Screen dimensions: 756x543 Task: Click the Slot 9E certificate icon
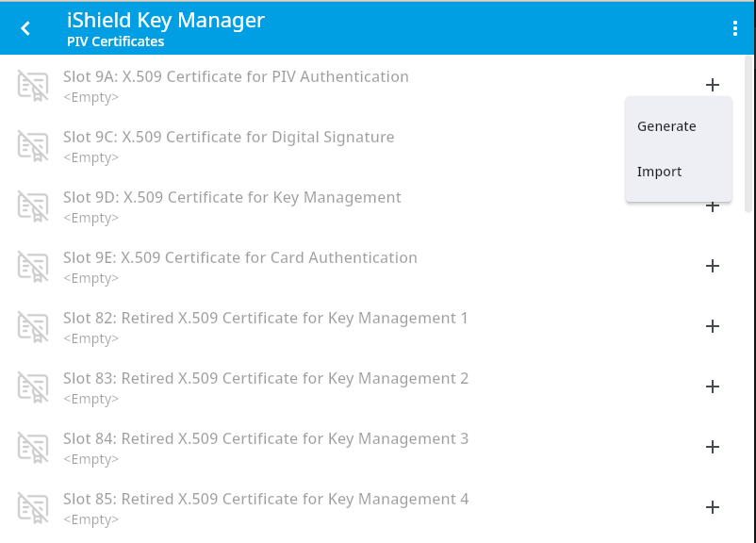point(33,267)
